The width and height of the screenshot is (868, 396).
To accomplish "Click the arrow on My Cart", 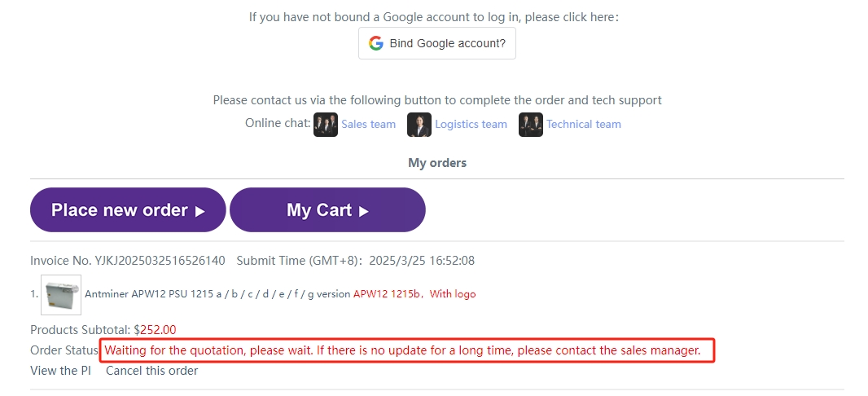I will 364,211.
